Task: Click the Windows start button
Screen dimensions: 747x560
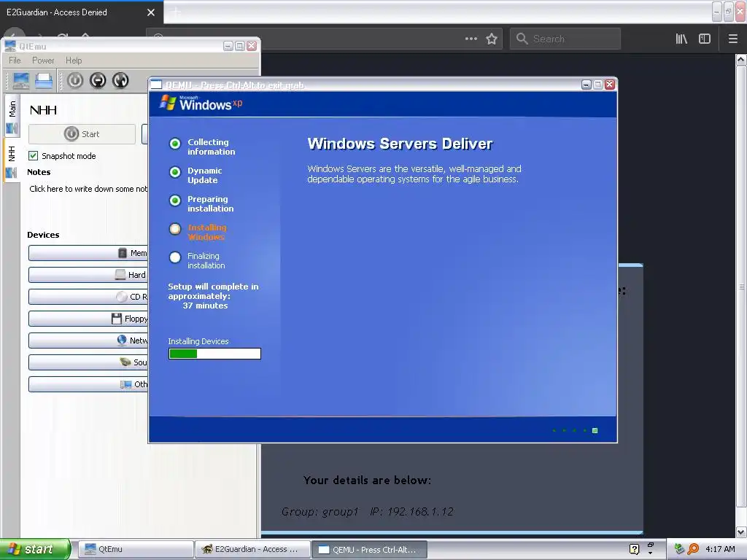Action: point(35,549)
